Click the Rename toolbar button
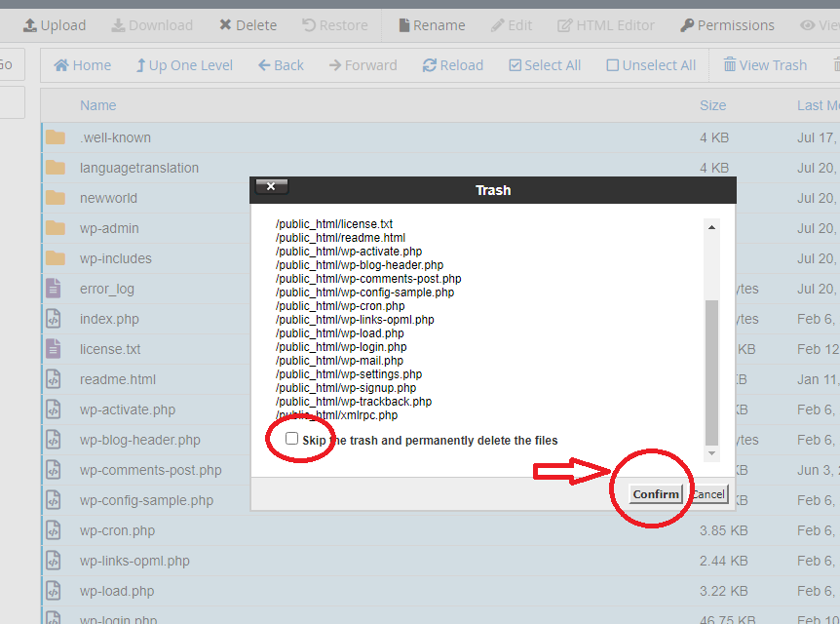 click(x=432, y=25)
